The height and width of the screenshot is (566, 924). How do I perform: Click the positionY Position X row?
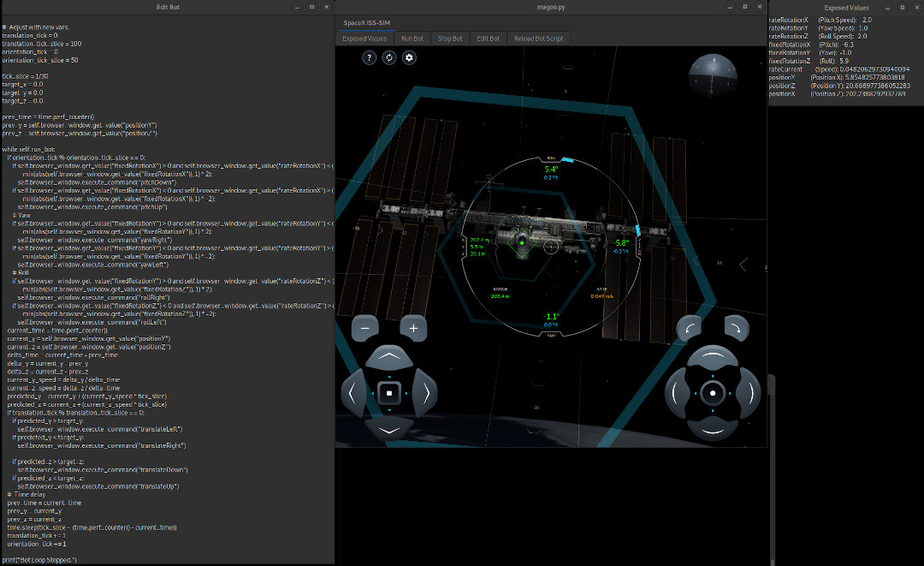[837, 78]
